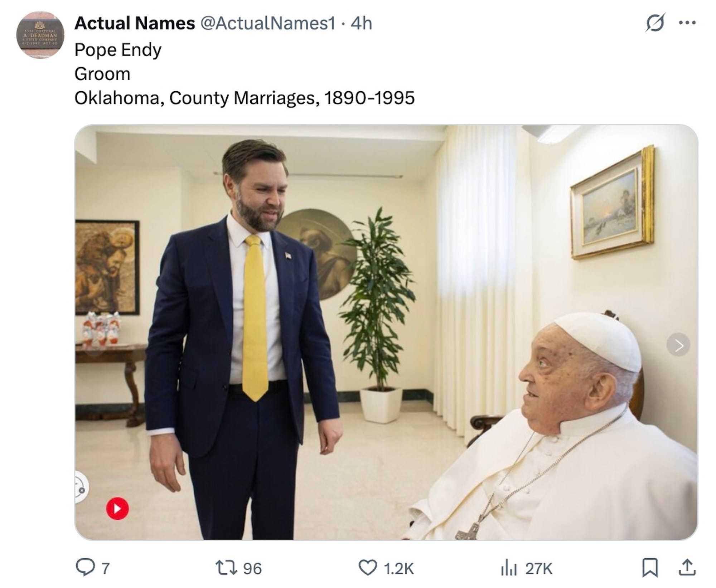Click the @ActualNames1 handle
Screen dimensions: 716x588
268,24
